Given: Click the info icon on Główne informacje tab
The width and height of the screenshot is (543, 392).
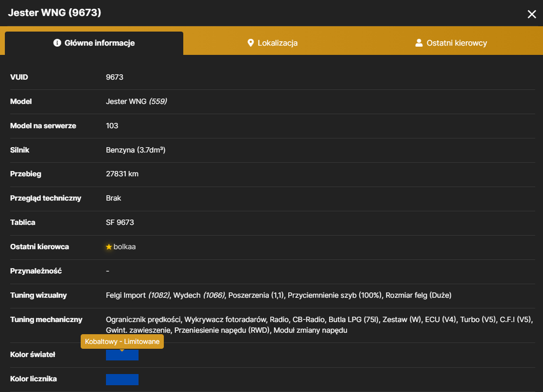Looking at the screenshot, I should click(x=57, y=42).
